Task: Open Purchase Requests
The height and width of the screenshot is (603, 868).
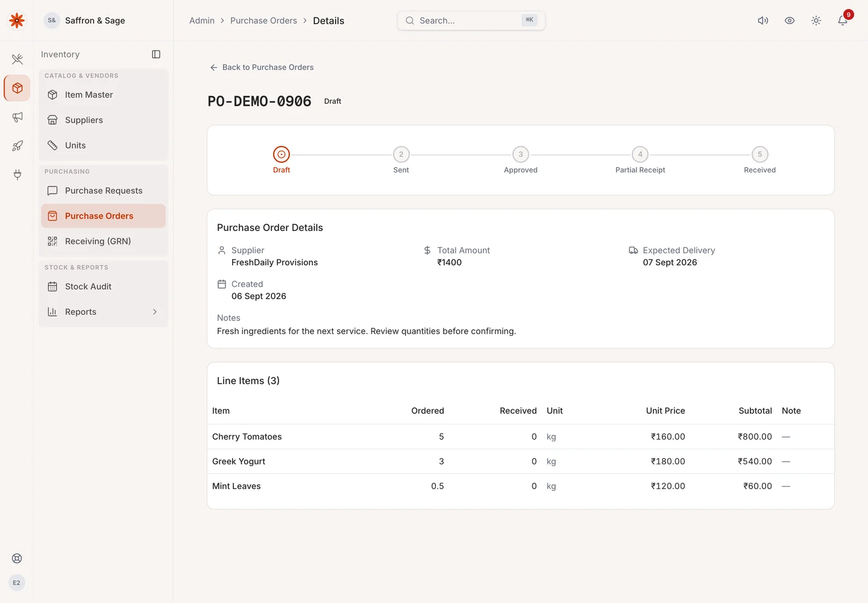Action: (x=104, y=191)
